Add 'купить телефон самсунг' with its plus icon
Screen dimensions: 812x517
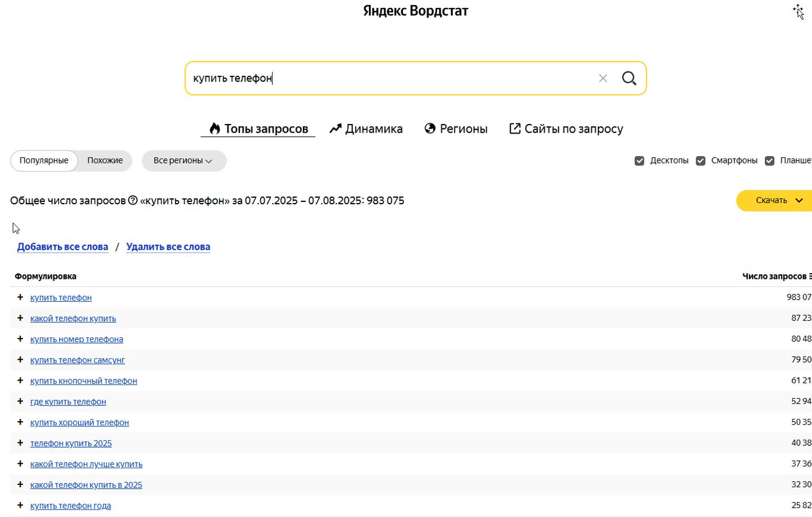20,360
